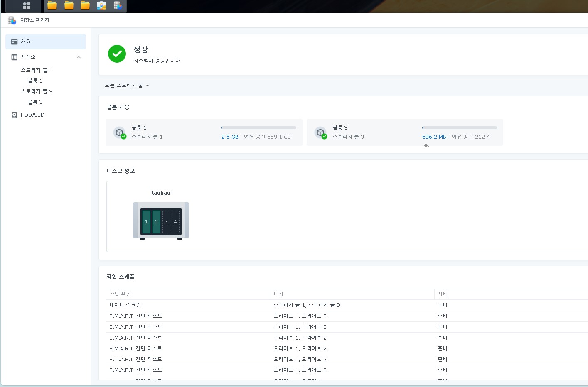This screenshot has width=588, height=387.
Task: Sort by the 상태 column header
Action: click(511, 294)
